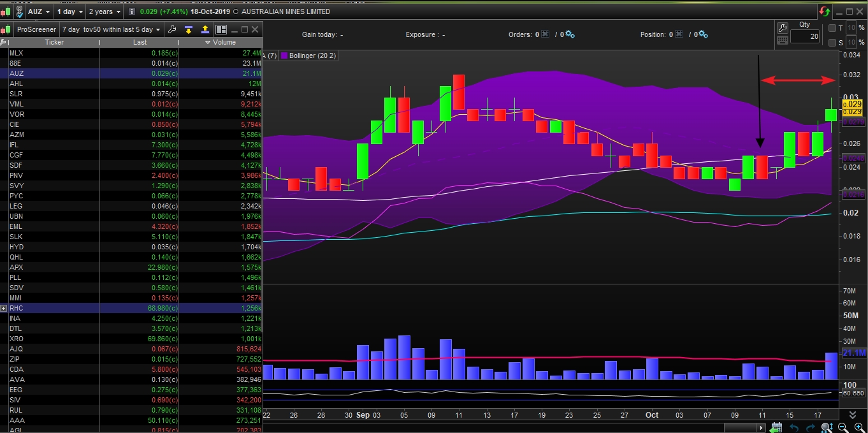Click the ProScreener button
Image resolution: width=868 pixels, height=433 pixels.
[36, 29]
